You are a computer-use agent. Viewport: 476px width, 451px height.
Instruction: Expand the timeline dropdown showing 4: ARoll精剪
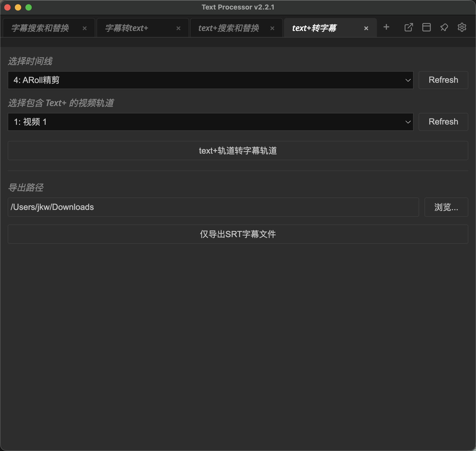(x=210, y=80)
